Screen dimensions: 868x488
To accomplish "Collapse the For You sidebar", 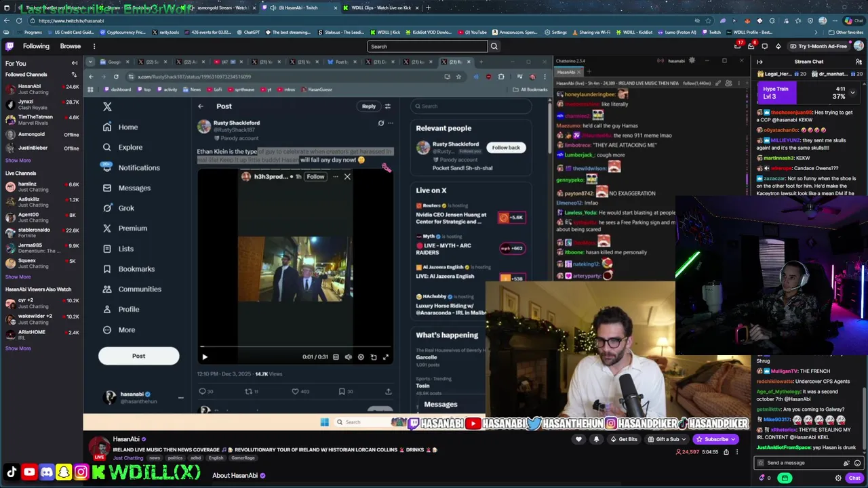I will (x=75, y=63).
